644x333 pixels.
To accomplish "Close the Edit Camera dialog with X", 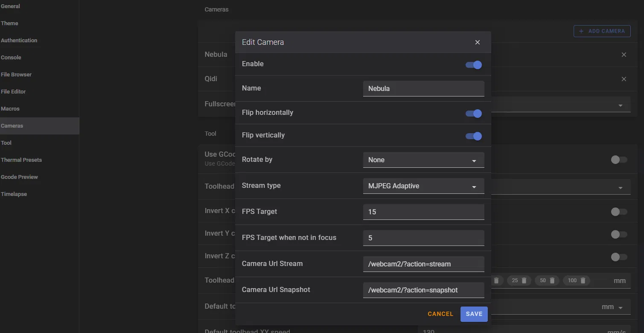I will [x=478, y=42].
